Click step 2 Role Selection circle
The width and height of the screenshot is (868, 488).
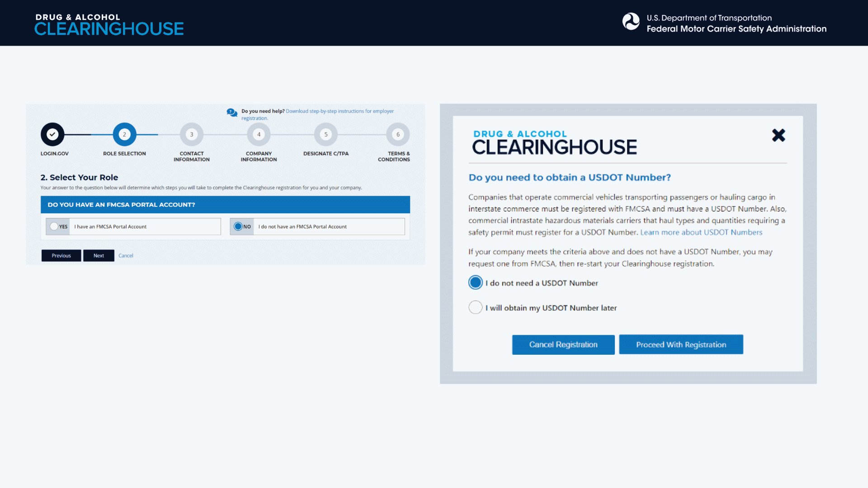pyautogui.click(x=124, y=134)
